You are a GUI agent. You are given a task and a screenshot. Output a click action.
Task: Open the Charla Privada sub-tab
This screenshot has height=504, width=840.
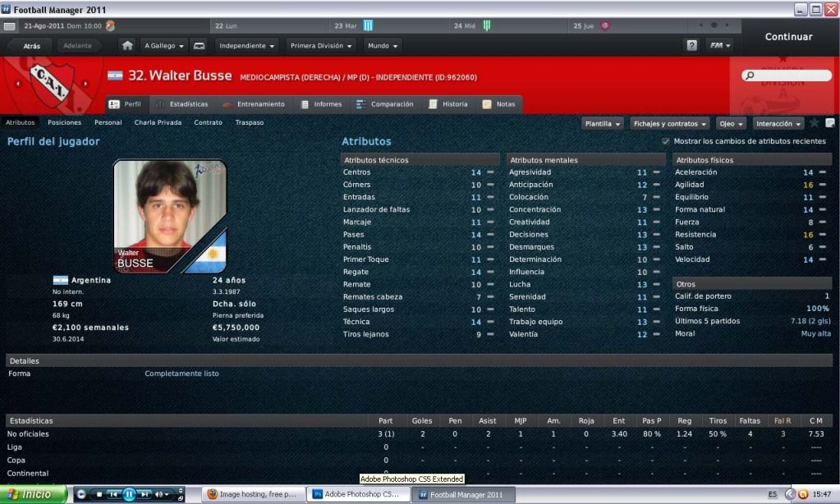(158, 122)
